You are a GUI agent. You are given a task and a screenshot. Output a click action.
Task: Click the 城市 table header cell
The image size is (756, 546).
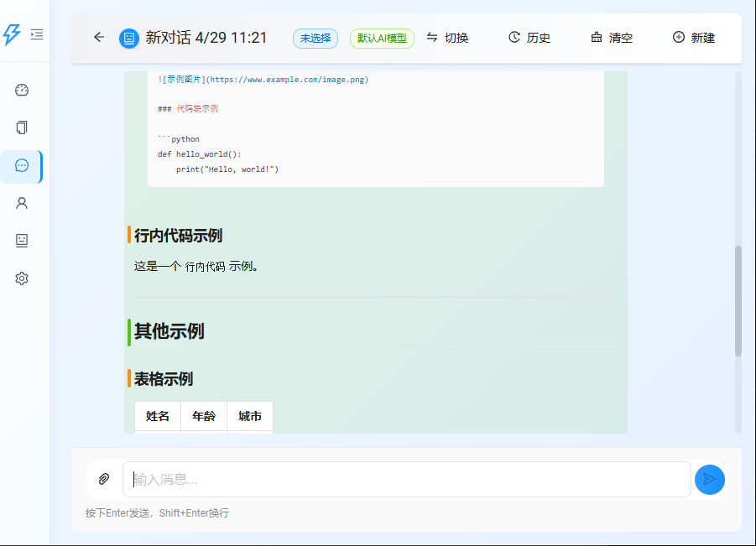[250, 416]
